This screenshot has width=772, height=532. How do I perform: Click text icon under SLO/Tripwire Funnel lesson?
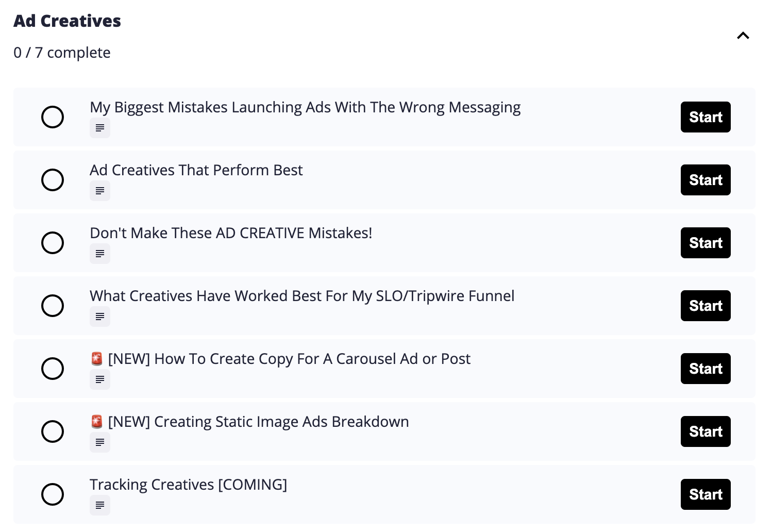[100, 317]
